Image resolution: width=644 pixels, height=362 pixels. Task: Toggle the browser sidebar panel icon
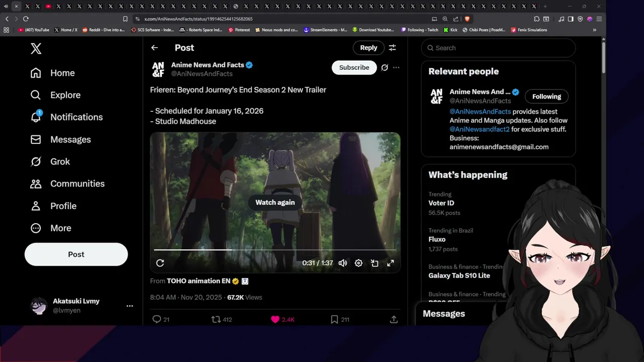[571, 19]
